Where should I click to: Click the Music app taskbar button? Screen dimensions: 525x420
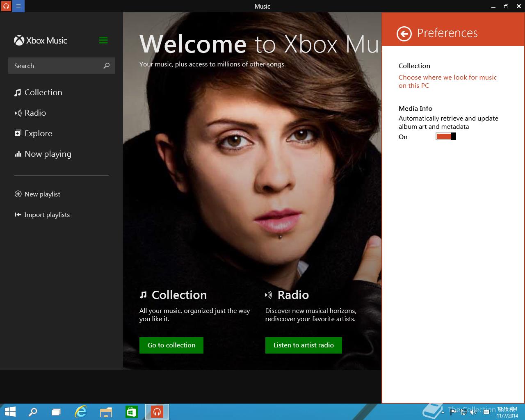tap(157, 412)
